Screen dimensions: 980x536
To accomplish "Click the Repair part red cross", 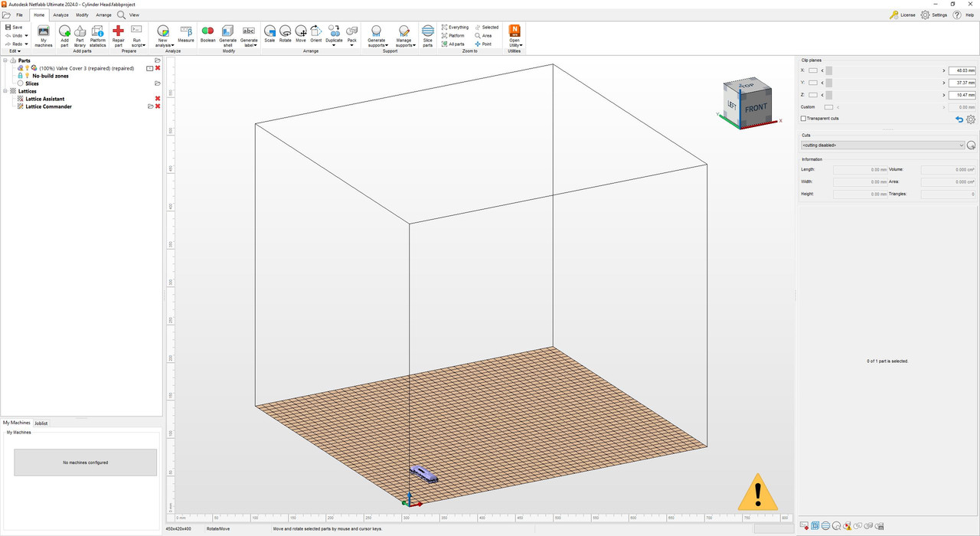I will [x=118, y=31].
